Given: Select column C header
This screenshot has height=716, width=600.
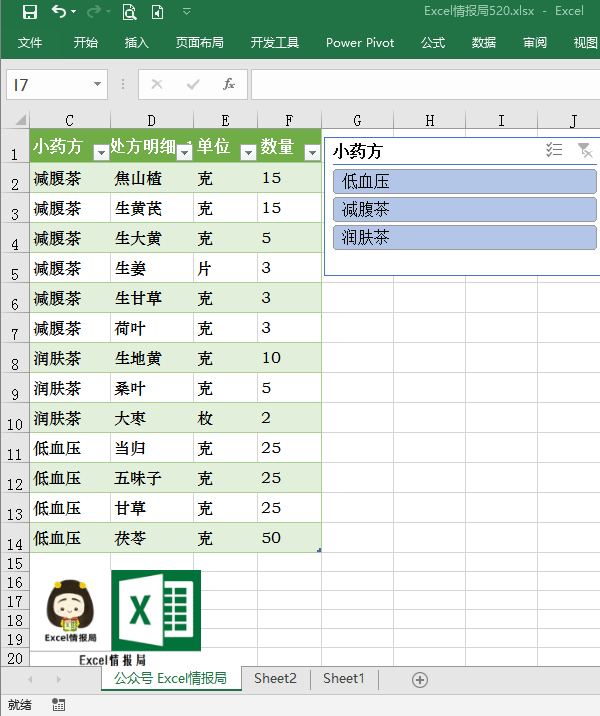Looking at the screenshot, I should [x=69, y=120].
